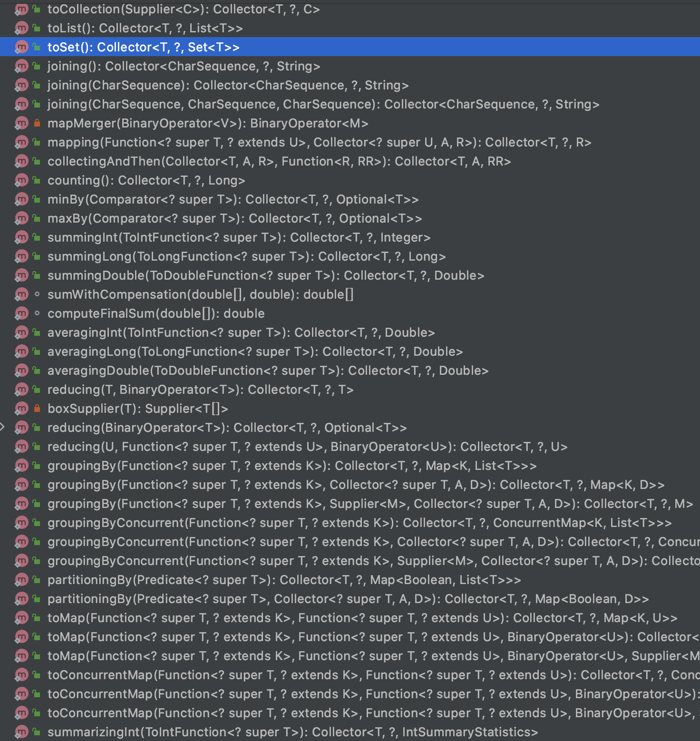
Task: Click the method icon next to toList()
Action: click(21, 28)
